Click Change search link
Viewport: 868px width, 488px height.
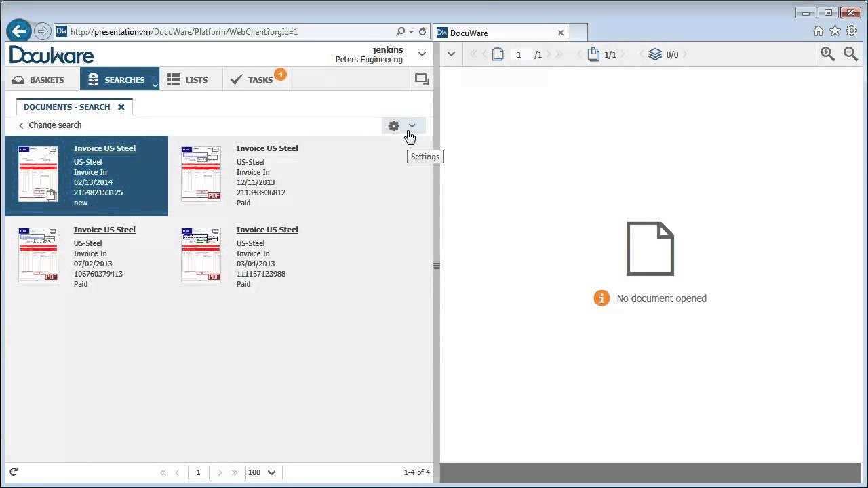(x=55, y=125)
